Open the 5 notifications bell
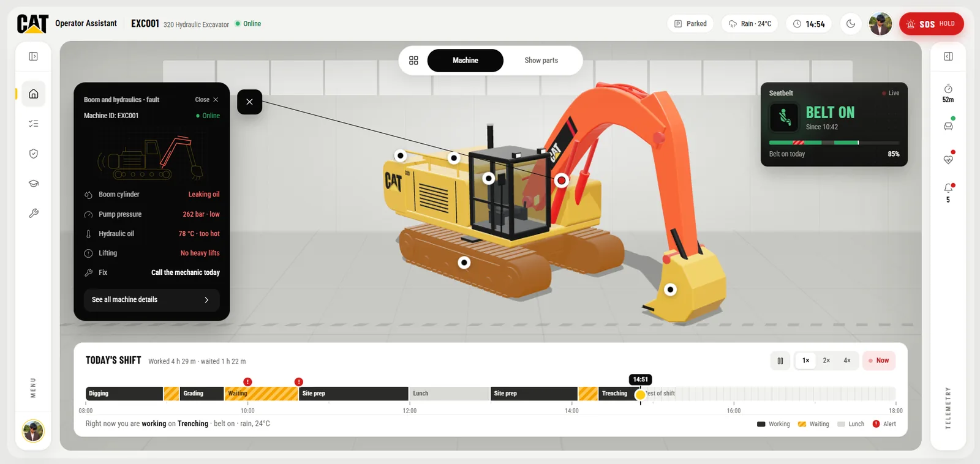 (948, 192)
